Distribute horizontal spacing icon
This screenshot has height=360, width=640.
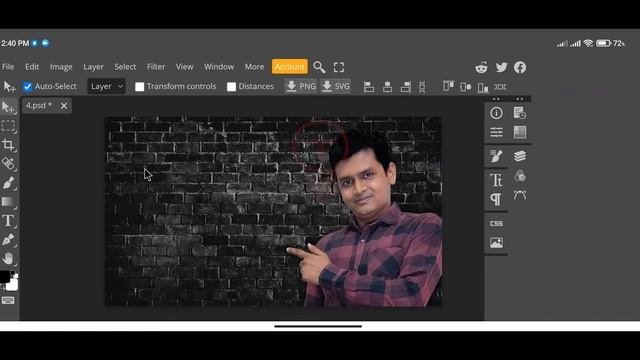point(500,87)
